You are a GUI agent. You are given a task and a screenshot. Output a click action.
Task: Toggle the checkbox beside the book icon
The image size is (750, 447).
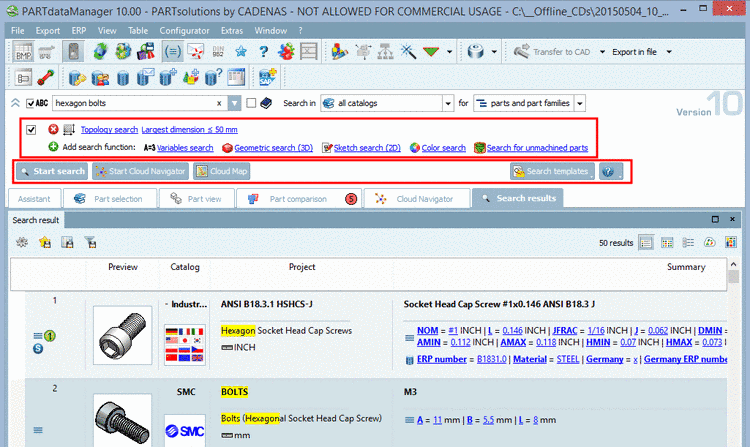251,103
